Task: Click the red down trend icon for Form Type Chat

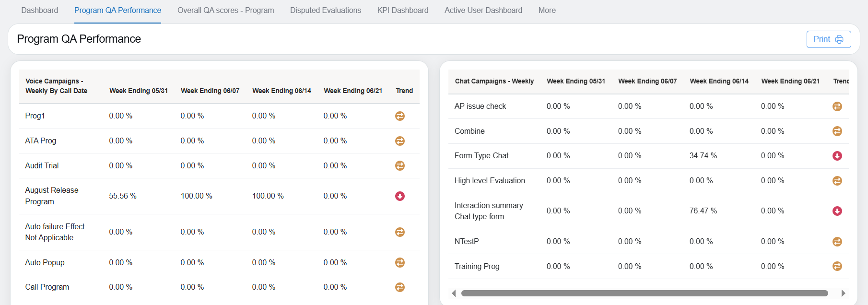Action: pyautogui.click(x=837, y=156)
